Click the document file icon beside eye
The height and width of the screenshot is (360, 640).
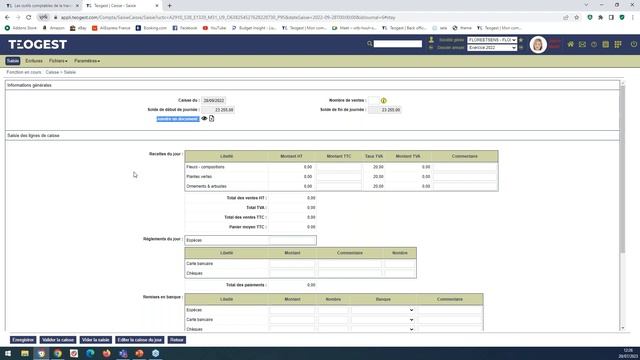click(x=211, y=118)
